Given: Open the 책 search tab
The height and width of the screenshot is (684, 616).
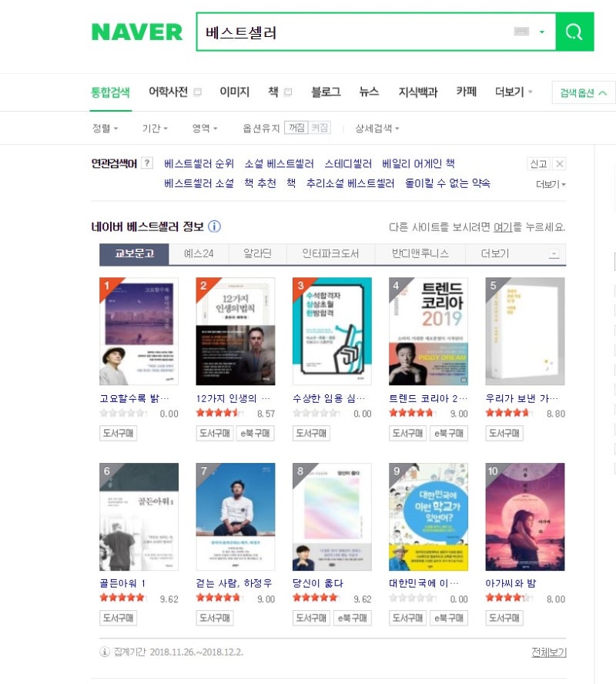Looking at the screenshot, I should click(273, 92).
